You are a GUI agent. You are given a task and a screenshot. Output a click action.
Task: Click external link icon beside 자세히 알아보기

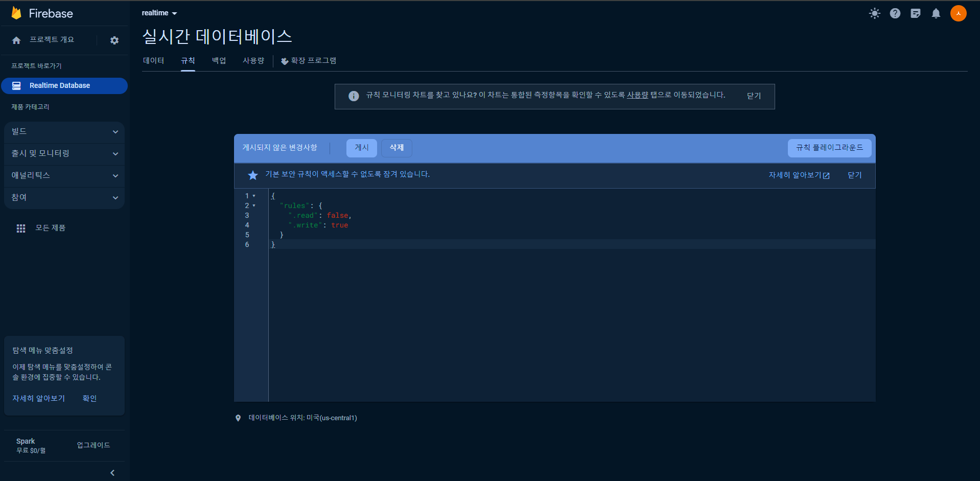coord(826,176)
